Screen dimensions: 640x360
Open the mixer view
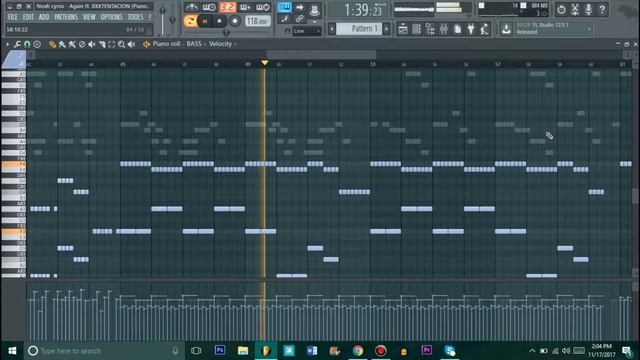click(444, 29)
